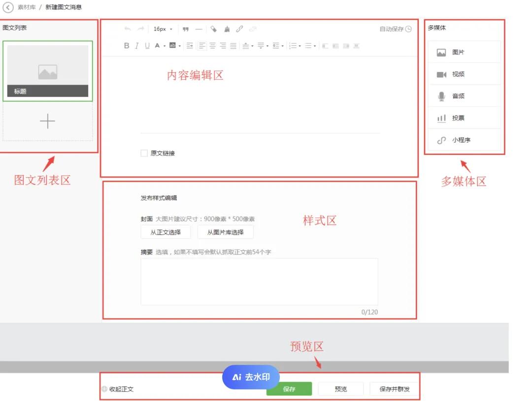This screenshot has width=532, height=401.
Task: Choose 音频 in the multimedia panel
Action: pyautogui.click(x=464, y=96)
